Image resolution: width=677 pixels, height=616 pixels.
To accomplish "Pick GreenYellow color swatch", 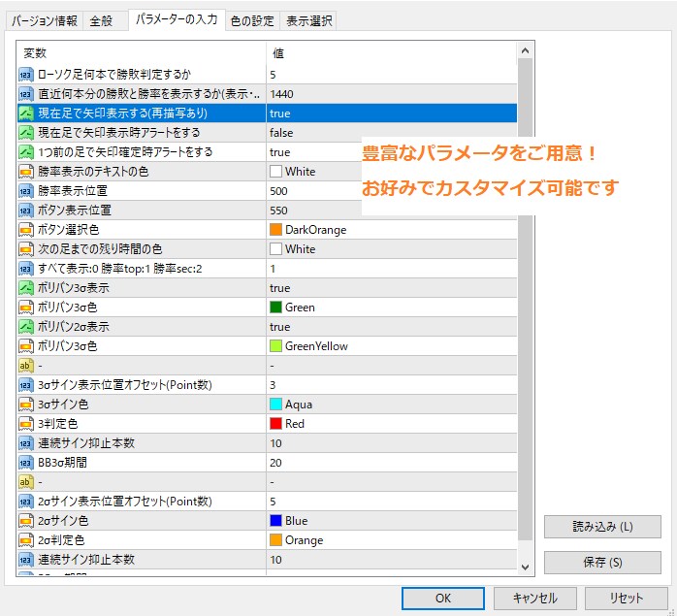I will pos(275,346).
